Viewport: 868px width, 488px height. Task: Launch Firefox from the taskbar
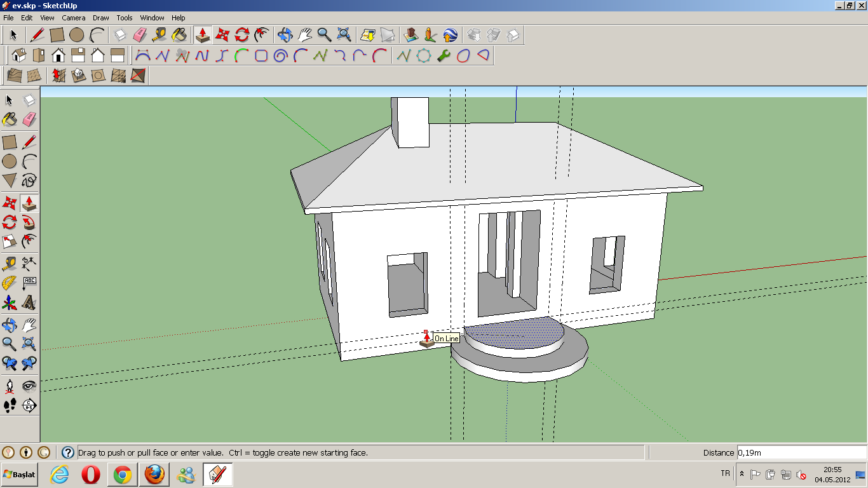click(154, 475)
